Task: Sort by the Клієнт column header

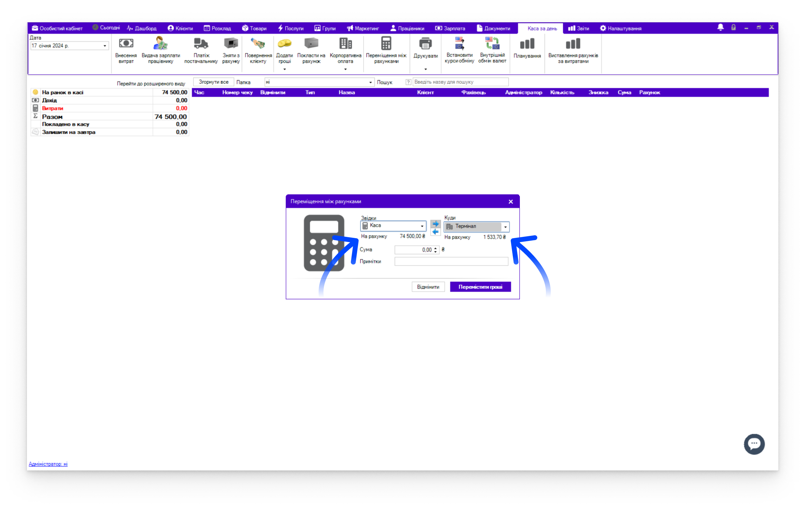Action: click(x=425, y=92)
